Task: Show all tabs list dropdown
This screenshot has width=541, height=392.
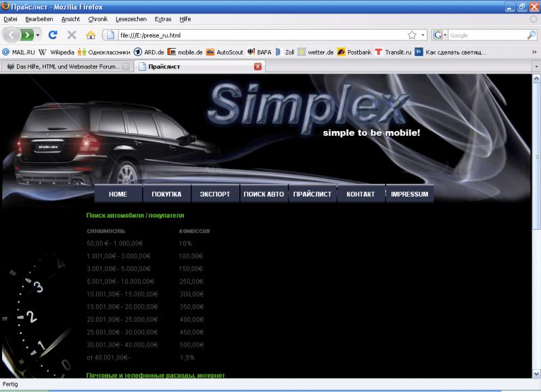Action: pos(535,67)
